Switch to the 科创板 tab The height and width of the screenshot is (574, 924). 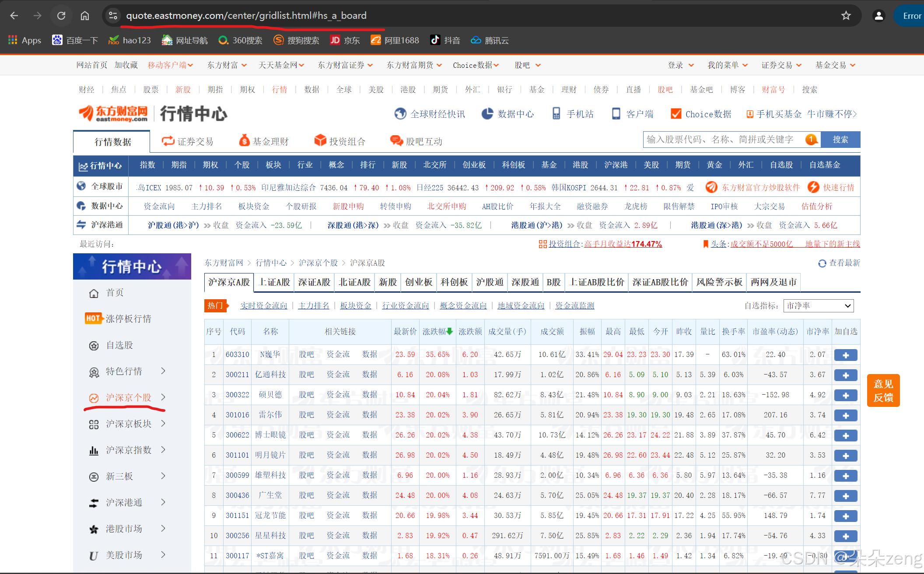point(454,282)
